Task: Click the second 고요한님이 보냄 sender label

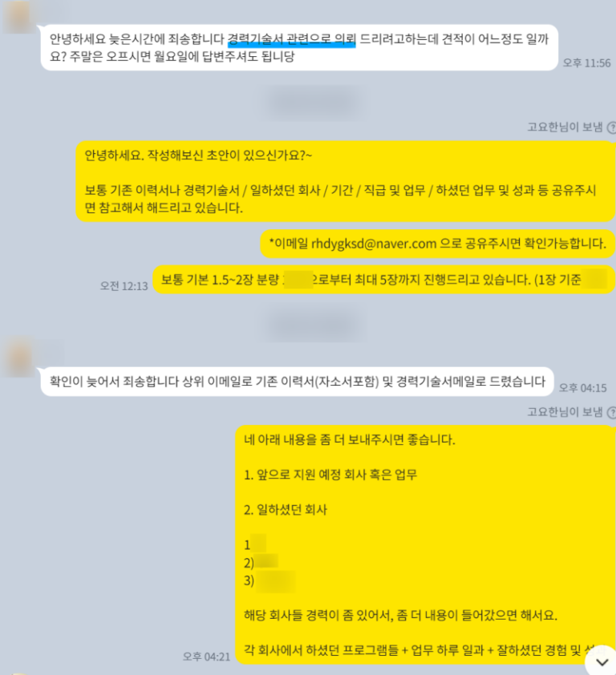Action: (565, 412)
